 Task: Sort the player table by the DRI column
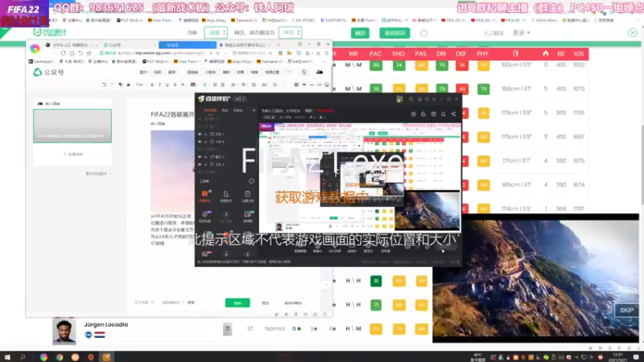point(441,54)
